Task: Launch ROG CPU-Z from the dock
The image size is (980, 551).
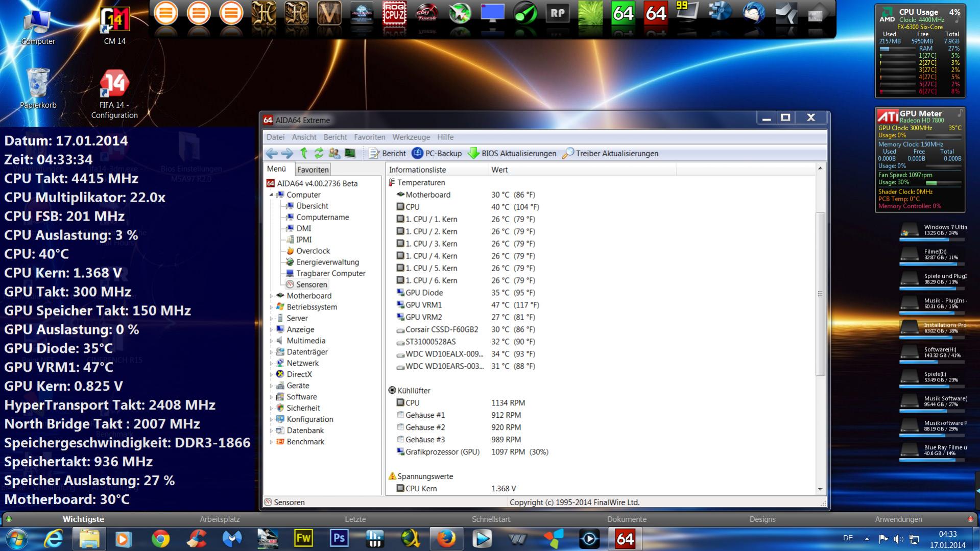Action: pos(394,13)
